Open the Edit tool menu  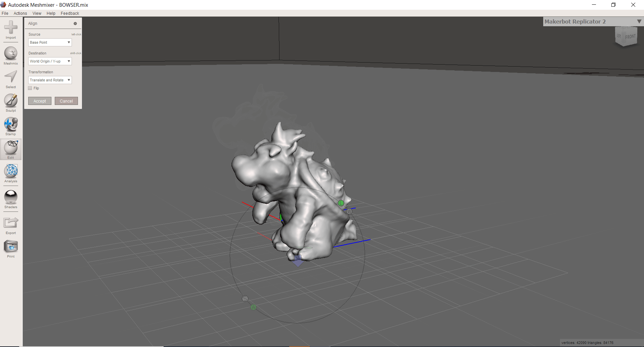point(11,150)
